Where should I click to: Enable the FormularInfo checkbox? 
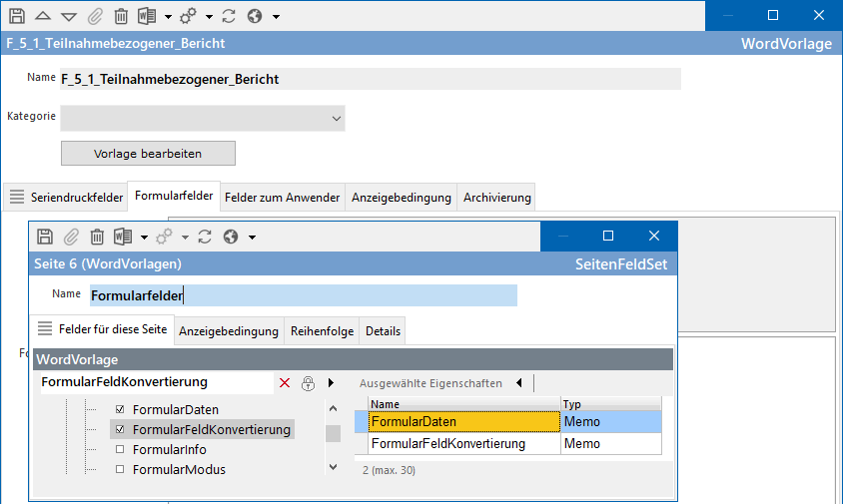[121, 449]
